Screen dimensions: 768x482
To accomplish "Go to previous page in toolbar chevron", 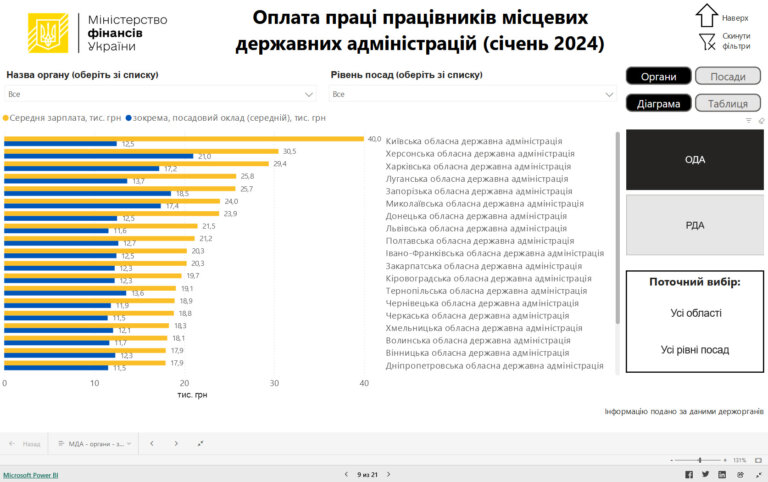I will [x=152, y=443].
